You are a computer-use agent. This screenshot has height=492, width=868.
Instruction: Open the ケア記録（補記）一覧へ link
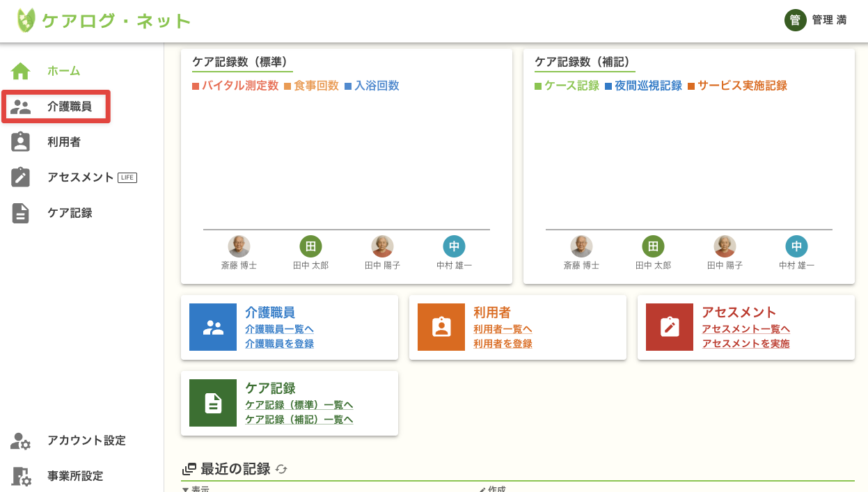coord(299,420)
